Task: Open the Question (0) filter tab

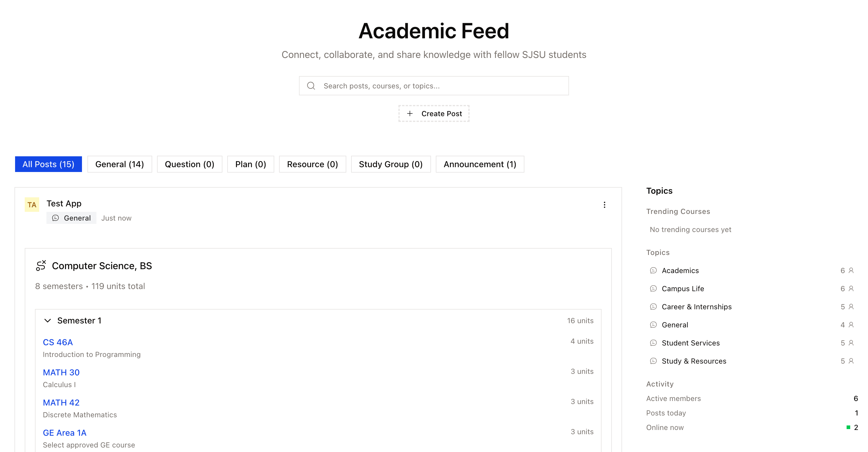Action: 189,164
